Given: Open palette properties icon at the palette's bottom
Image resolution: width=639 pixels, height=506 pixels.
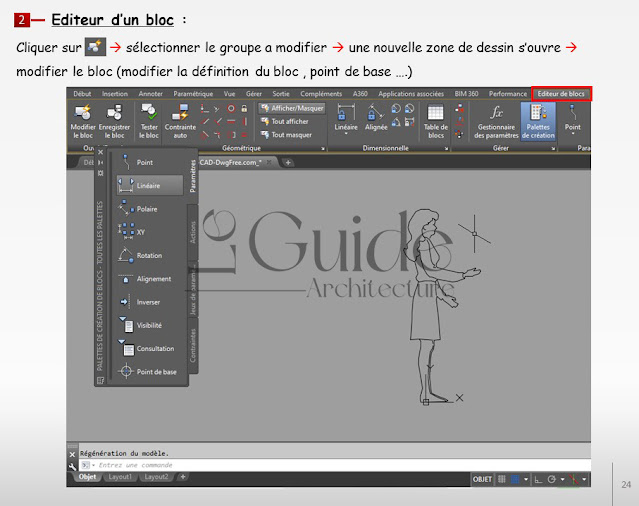Looking at the screenshot, I should click(x=100, y=381).
